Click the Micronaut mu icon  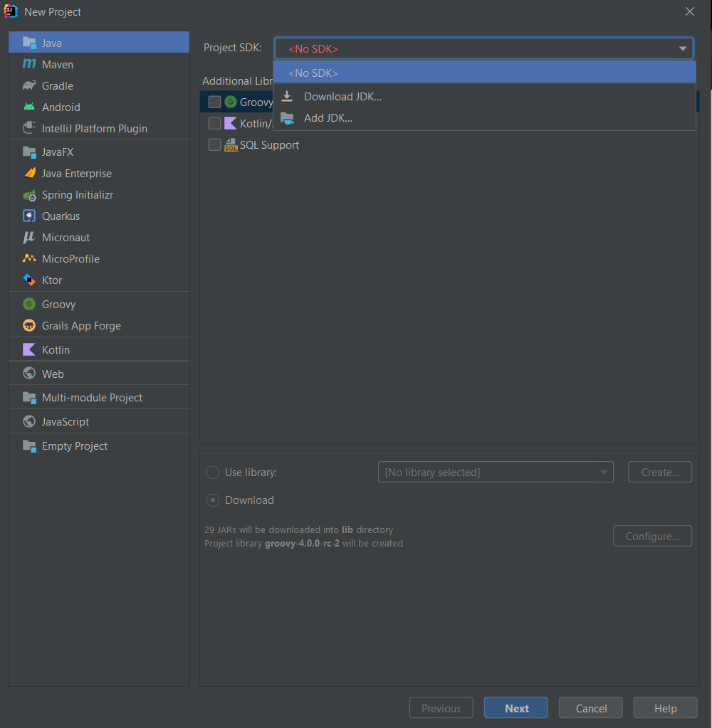point(29,237)
